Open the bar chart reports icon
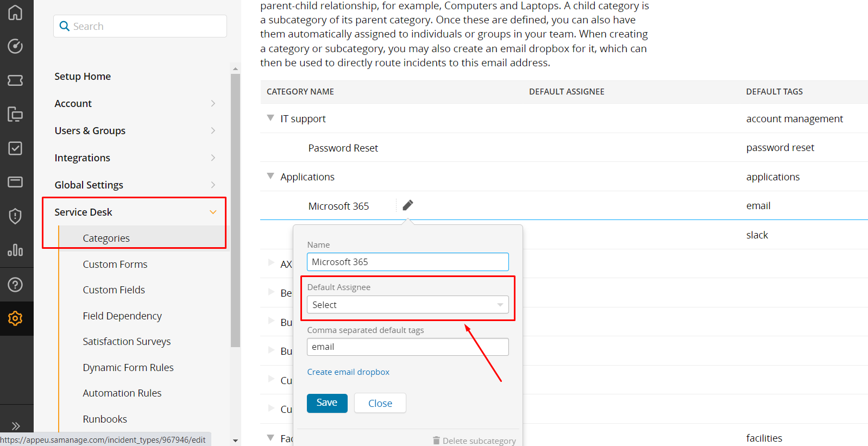This screenshot has height=446, width=868. [x=15, y=250]
